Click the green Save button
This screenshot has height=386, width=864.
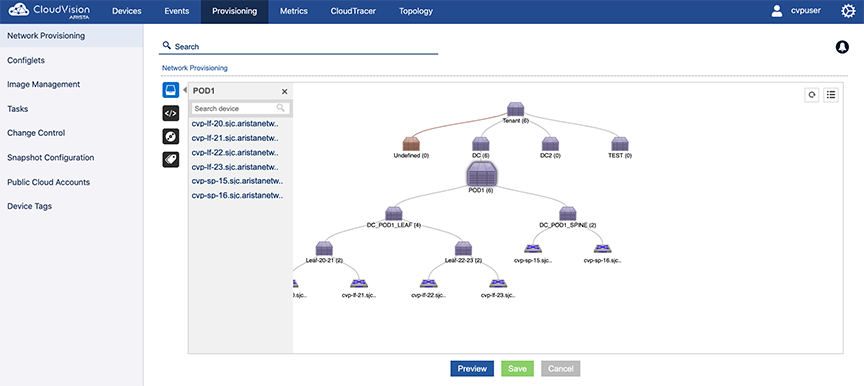pos(517,369)
